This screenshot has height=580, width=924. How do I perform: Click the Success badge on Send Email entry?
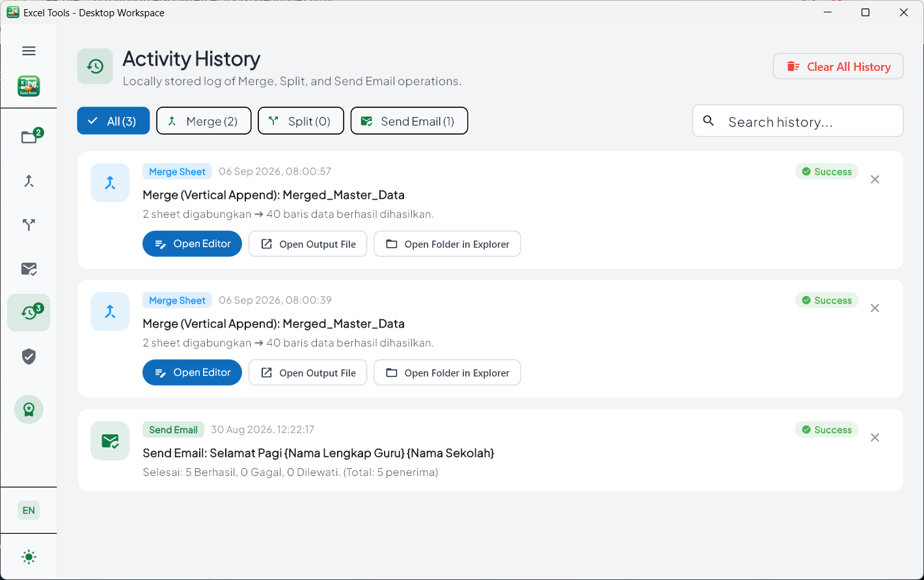(826, 430)
